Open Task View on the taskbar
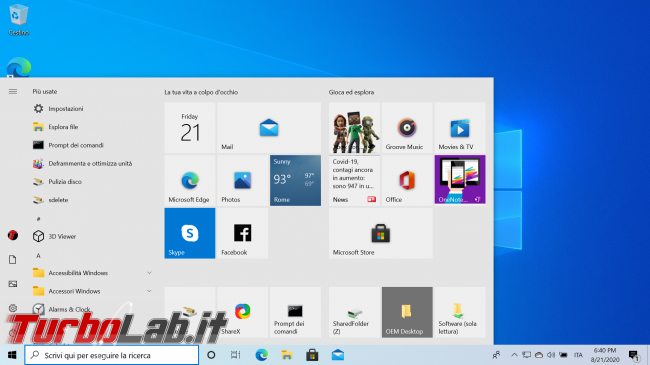Viewport: 650px width, 365px height. point(235,355)
